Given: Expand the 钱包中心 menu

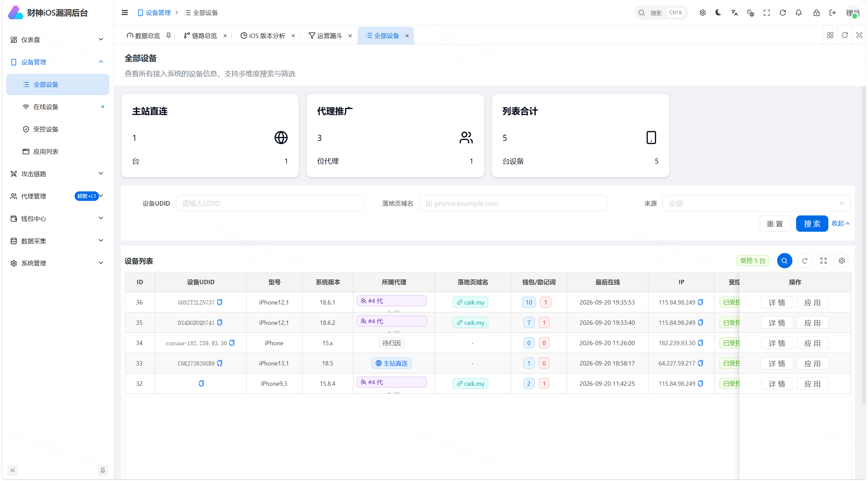Looking at the screenshot, I should (x=57, y=218).
